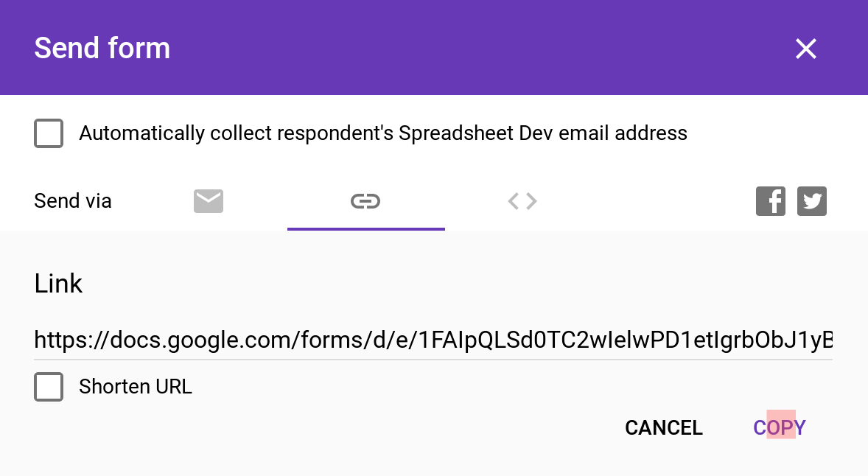Close the Send form dialog
This screenshot has width=868, height=476.
[x=805, y=49]
